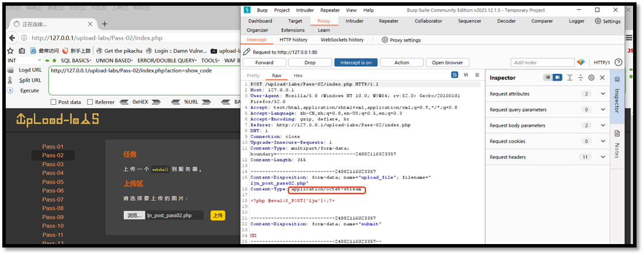Click the HackBar Load URL icon
The width and height of the screenshot is (644, 255).
pyautogui.click(x=11, y=70)
